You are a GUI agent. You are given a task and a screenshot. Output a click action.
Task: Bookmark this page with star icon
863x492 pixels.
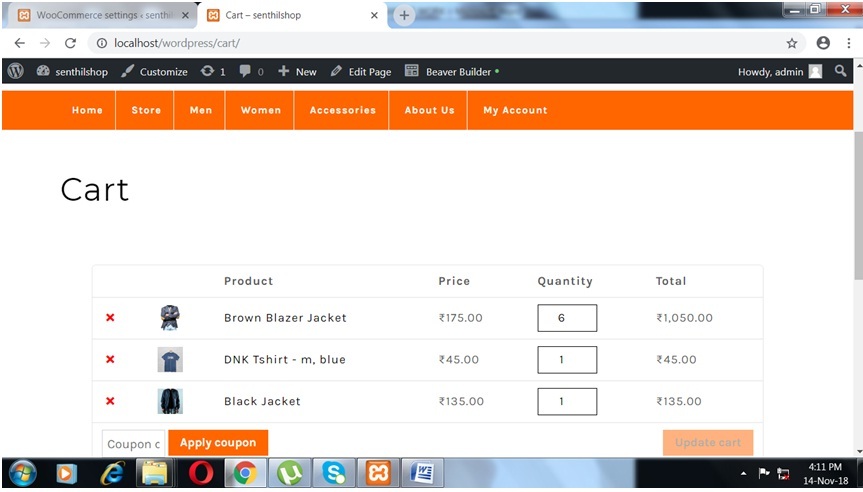point(791,43)
